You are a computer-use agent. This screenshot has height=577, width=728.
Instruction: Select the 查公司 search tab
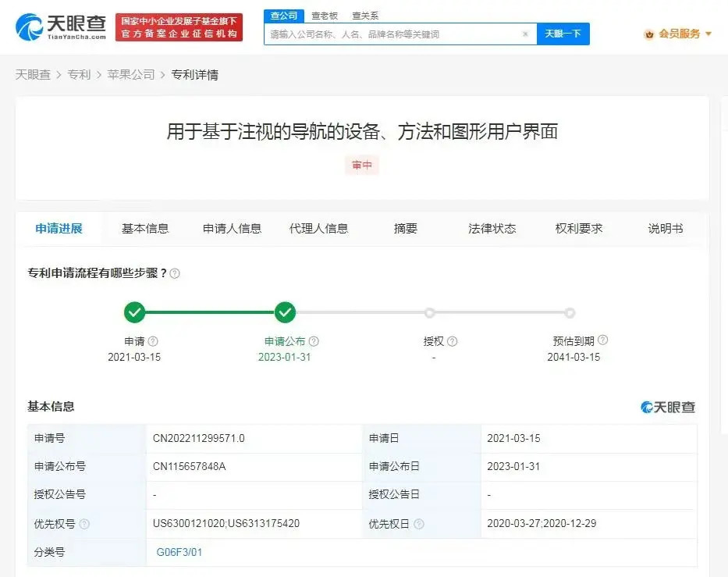click(x=284, y=16)
